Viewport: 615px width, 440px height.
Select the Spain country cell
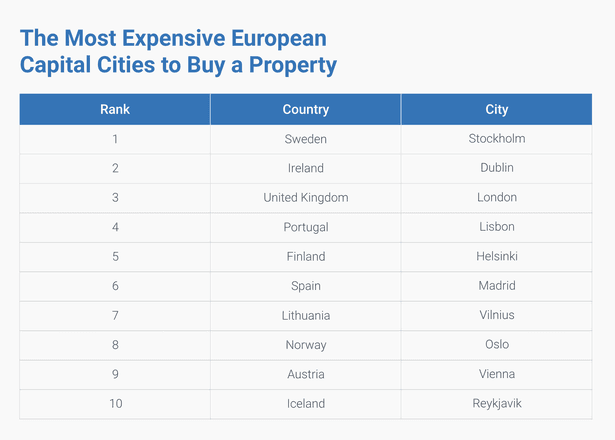(x=305, y=286)
